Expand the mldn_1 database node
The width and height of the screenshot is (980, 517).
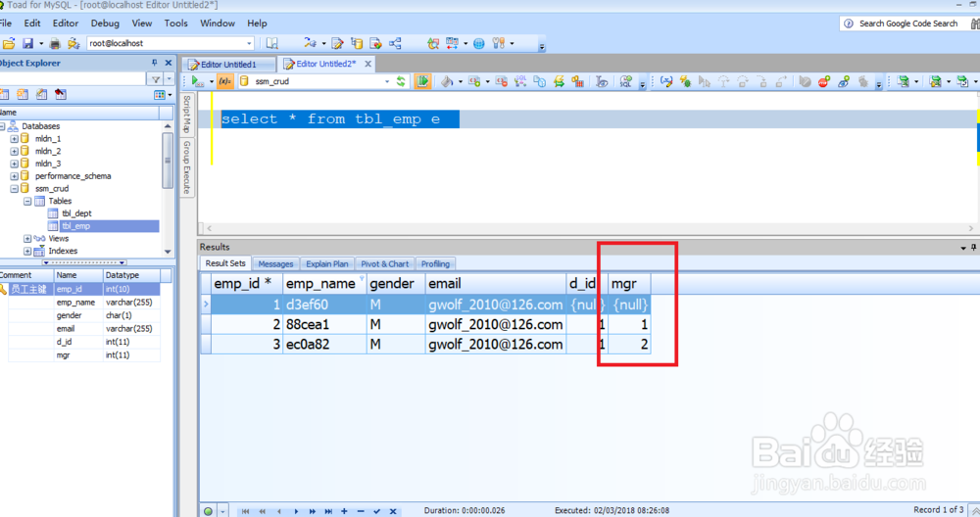[14, 139]
